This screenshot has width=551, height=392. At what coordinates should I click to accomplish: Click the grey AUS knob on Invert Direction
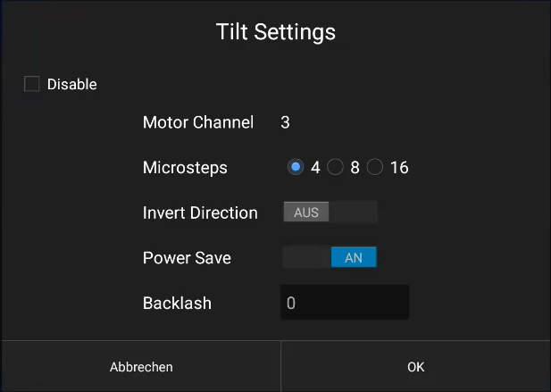click(x=306, y=213)
